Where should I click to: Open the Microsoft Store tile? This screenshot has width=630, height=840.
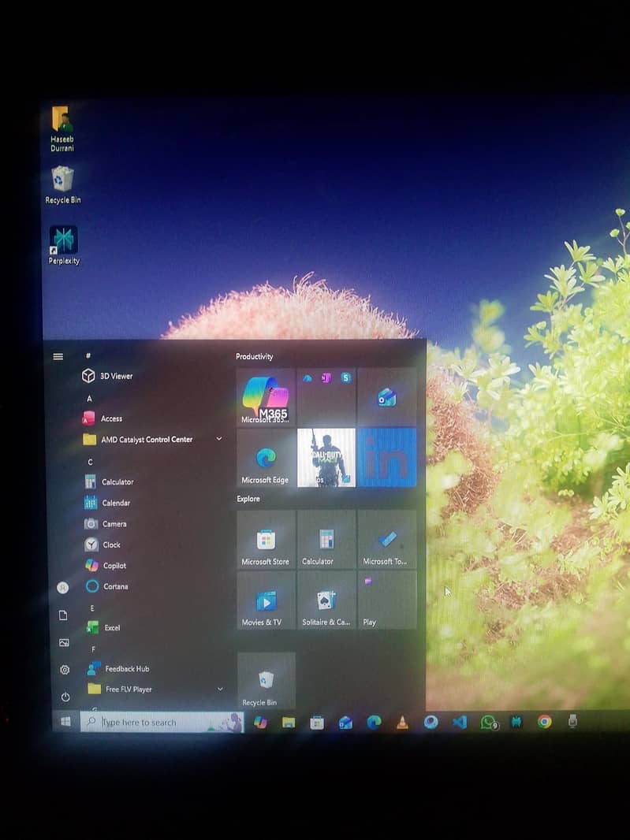coord(266,540)
